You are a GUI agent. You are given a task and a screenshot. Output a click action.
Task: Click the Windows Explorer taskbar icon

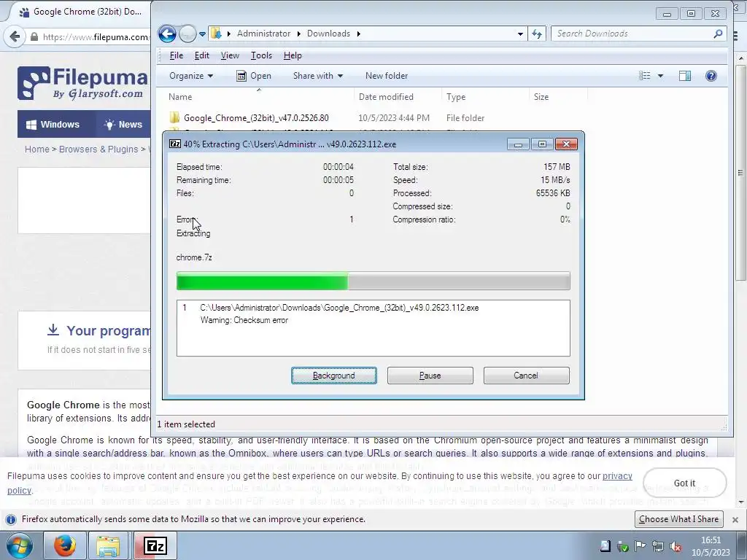pos(108,545)
